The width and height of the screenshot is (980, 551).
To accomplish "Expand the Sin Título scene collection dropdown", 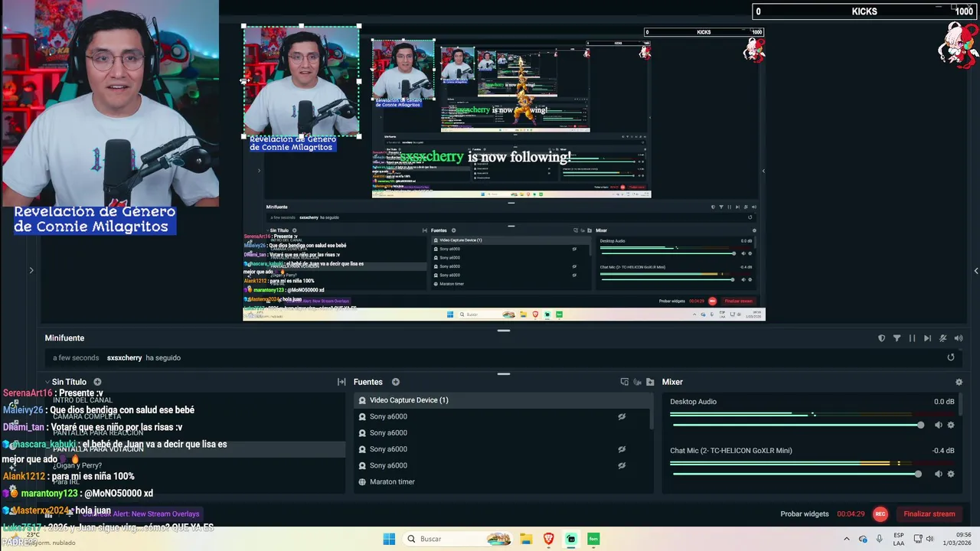I will pyautogui.click(x=47, y=382).
